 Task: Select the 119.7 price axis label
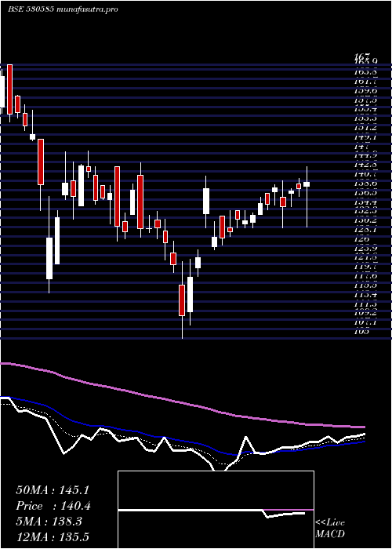365,267
